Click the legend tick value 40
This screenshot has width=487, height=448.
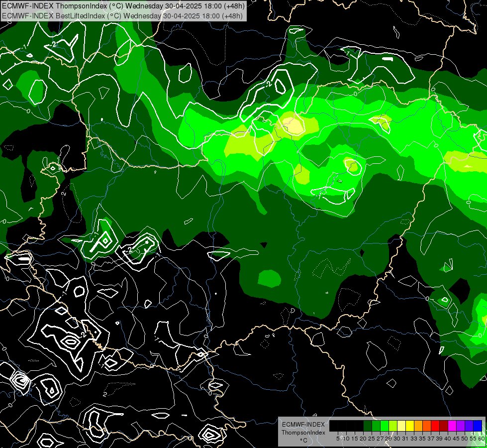click(x=448, y=439)
